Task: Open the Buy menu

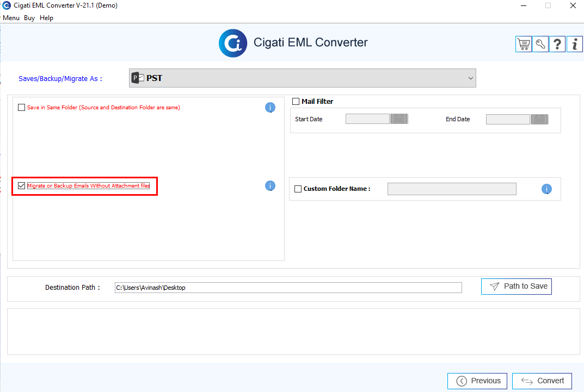Action: [x=29, y=18]
